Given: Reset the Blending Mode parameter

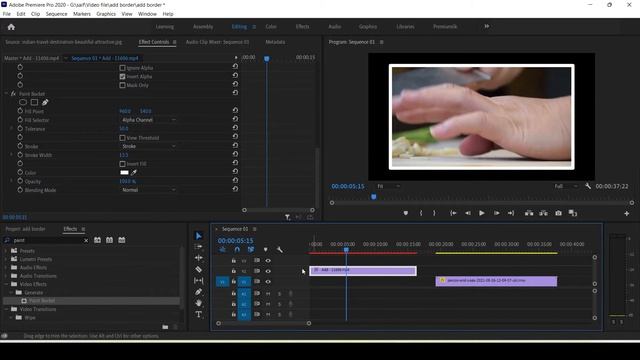Looking at the screenshot, I should (x=235, y=189).
